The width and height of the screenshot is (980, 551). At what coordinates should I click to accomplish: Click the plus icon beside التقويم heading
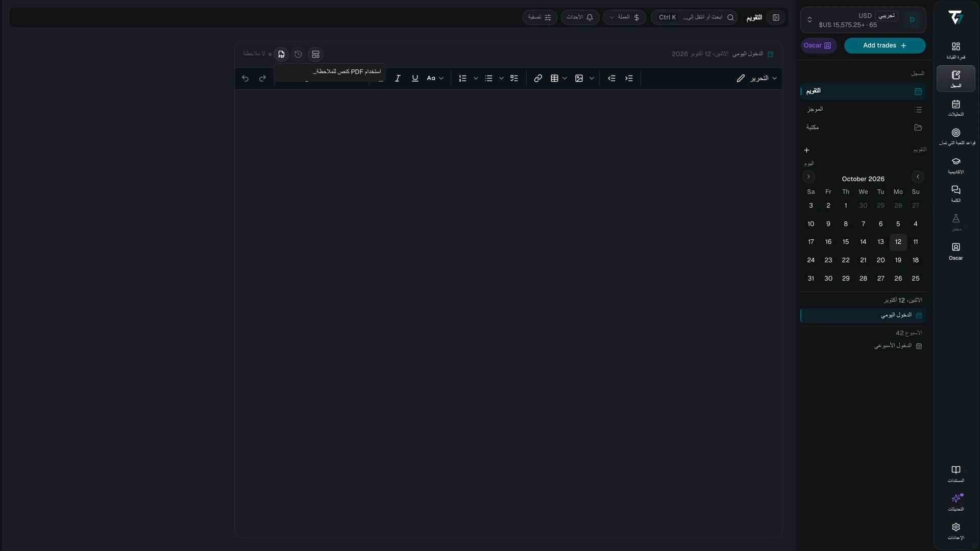point(806,150)
